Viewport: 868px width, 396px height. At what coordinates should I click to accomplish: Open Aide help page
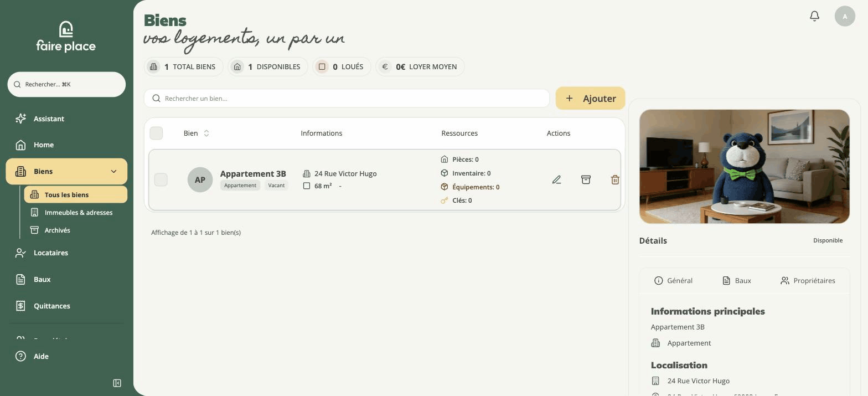point(66,356)
